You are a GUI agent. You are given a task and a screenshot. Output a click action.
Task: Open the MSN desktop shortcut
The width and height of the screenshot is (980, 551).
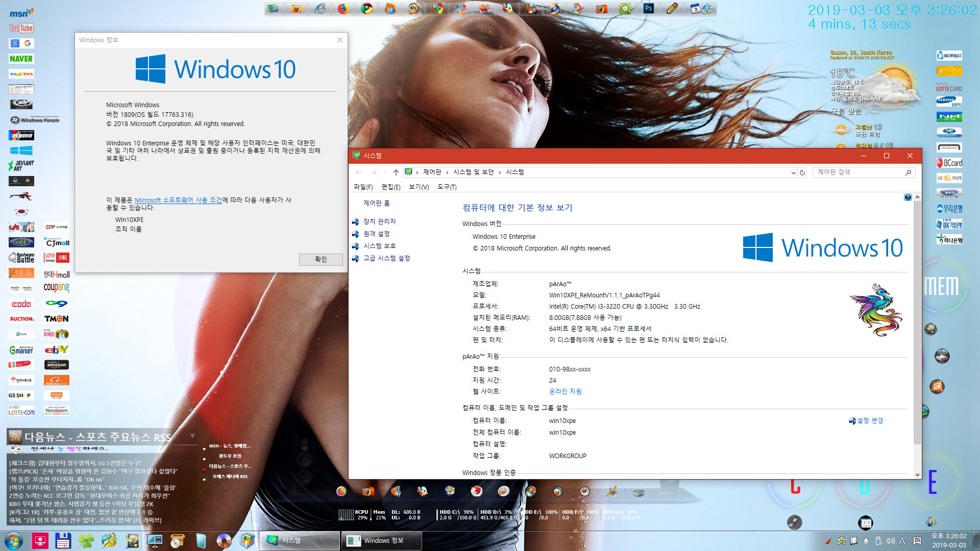pyautogui.click(x=21, y=13)
